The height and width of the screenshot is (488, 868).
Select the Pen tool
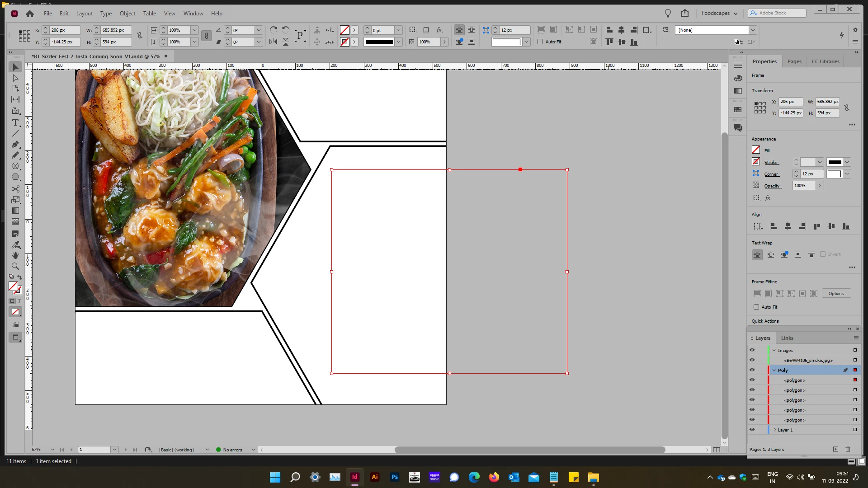pos(15,145)
